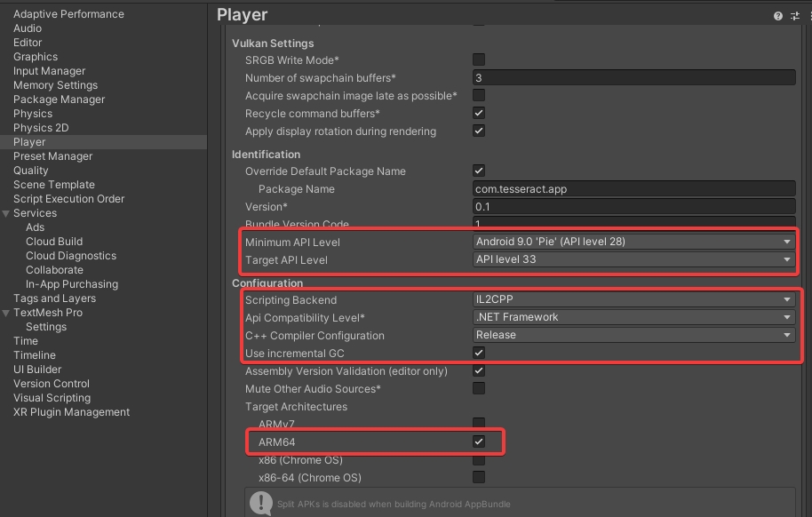Open the C++ Compiler Configuration dropdown
The width and height of the screenshot is (812, 517).
tap(633, 335)
